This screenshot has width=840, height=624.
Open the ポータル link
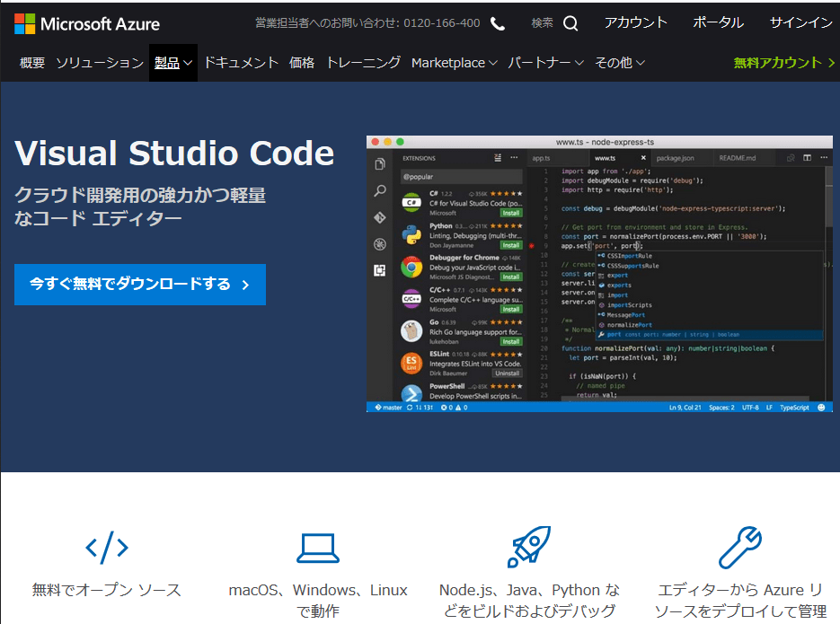pyautogui.click(x=719, y=22)
